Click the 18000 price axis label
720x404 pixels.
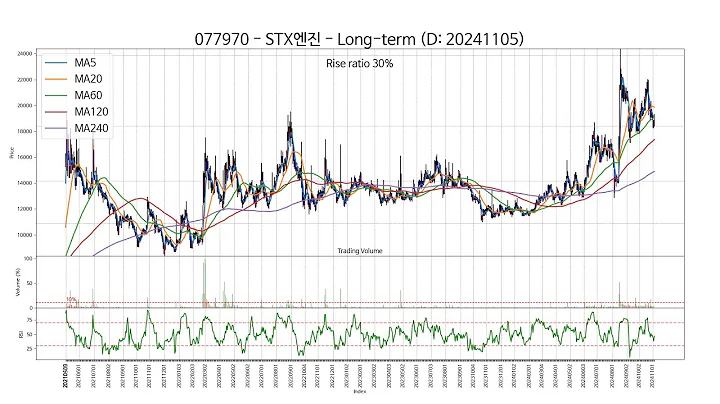click(25, 131)
